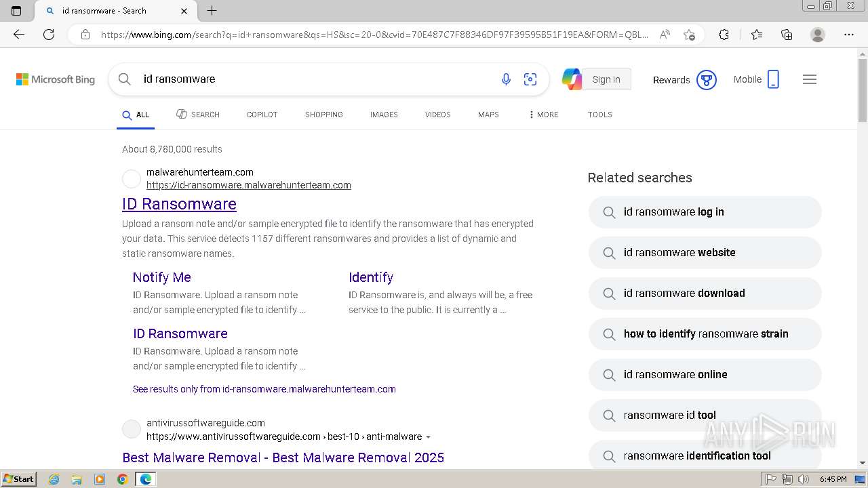Launch Chrome from the taskbar
Image resolution: width=868 pixels, height=488 pixels.
pos(123,479)
